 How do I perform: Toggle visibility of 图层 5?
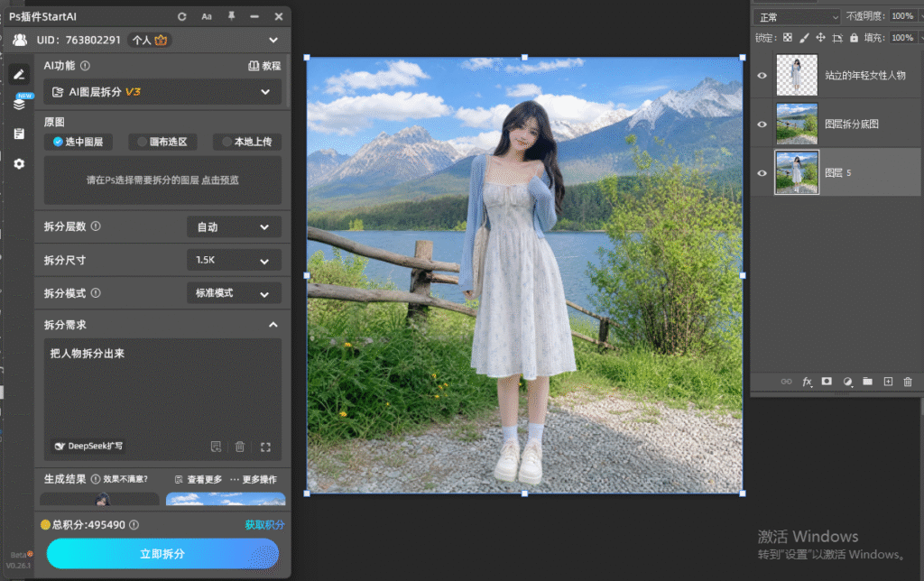[x=762, y=173]
